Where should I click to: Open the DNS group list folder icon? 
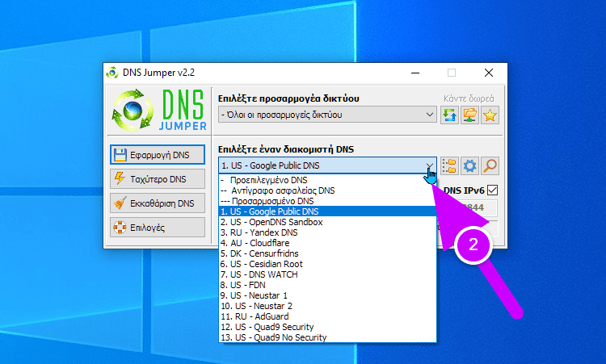point(449,166)
